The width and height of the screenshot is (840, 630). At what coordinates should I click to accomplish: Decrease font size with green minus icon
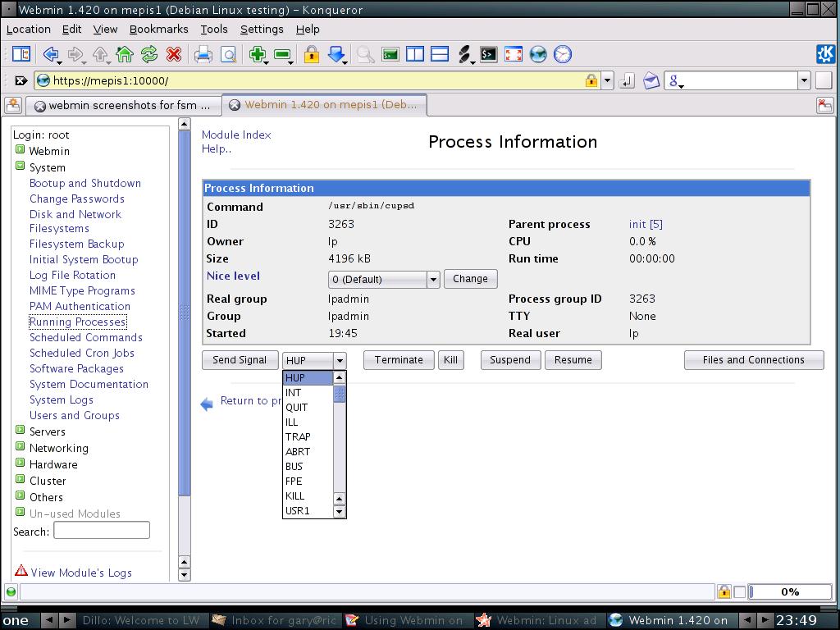tap(282, 54)
